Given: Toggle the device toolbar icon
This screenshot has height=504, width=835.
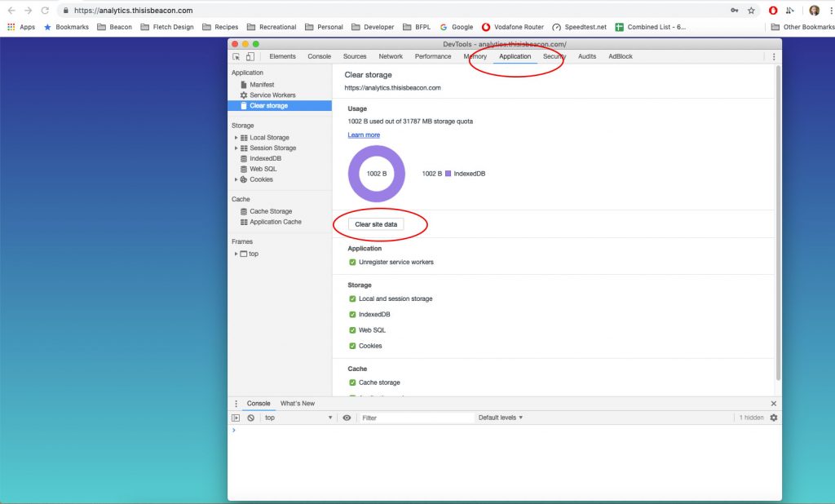Looking at the screenshot, I should coord(250,57).
